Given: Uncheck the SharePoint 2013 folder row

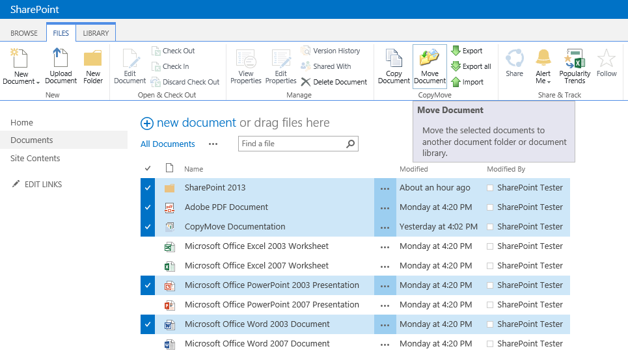Looking at the screenshot, I should pyautogui.click(x=148, y=188).
